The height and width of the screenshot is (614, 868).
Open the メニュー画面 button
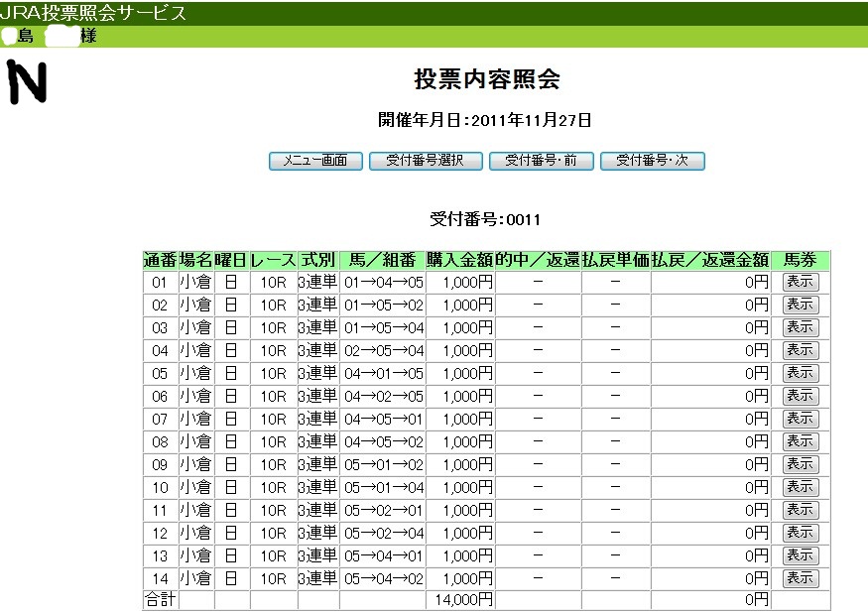(315, 160)
